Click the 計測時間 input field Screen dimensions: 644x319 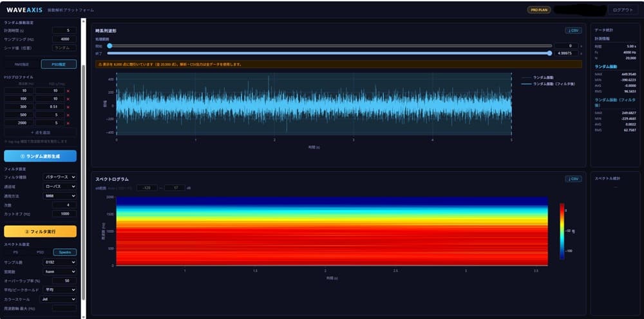[x=64, y=30]
